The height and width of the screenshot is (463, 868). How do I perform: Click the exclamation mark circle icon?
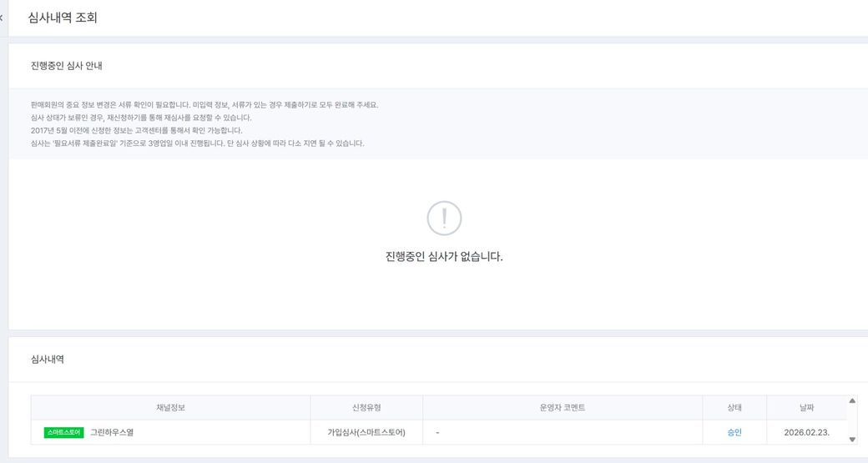tap(444, 219)
